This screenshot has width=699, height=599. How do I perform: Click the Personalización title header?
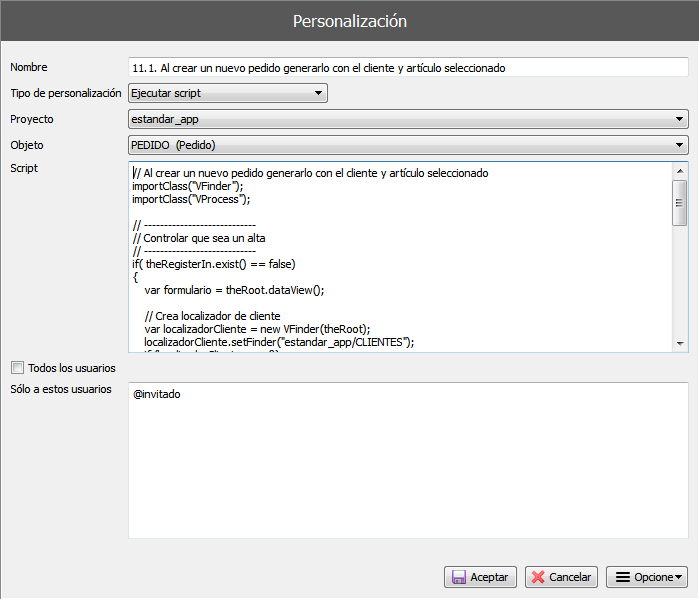[x=350, y=21]
